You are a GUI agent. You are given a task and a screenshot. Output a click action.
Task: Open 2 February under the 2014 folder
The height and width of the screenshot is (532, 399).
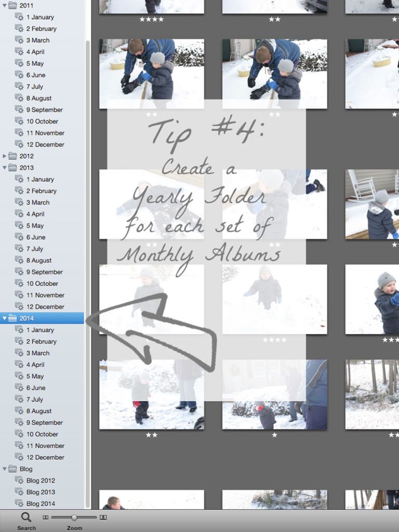42,341
